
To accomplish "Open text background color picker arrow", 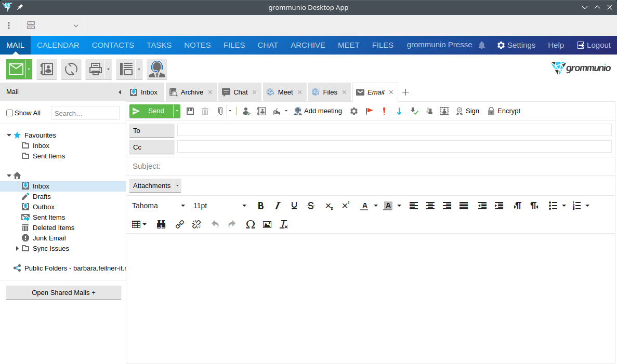I will (x=399, y=206).
